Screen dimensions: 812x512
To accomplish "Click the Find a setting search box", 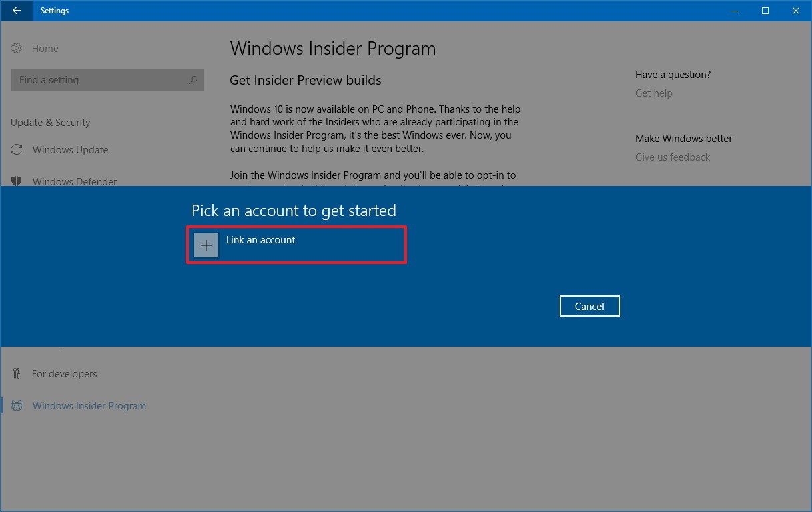I will click(x=100, y=80).
